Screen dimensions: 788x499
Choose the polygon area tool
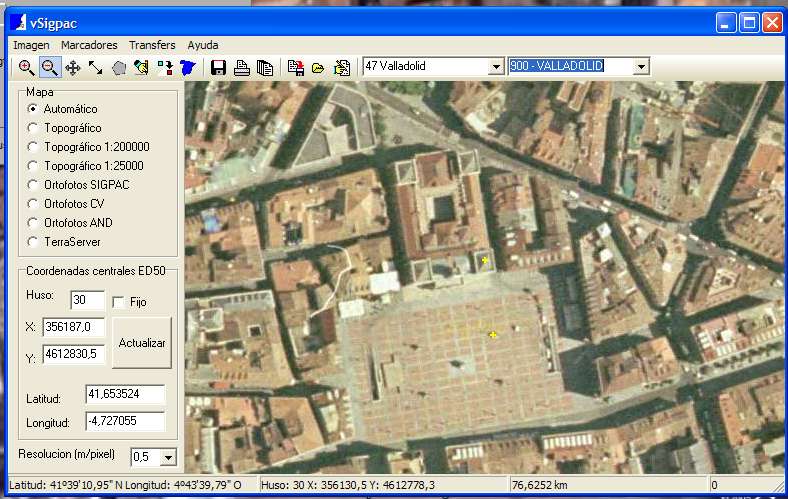tap(118, 67)
